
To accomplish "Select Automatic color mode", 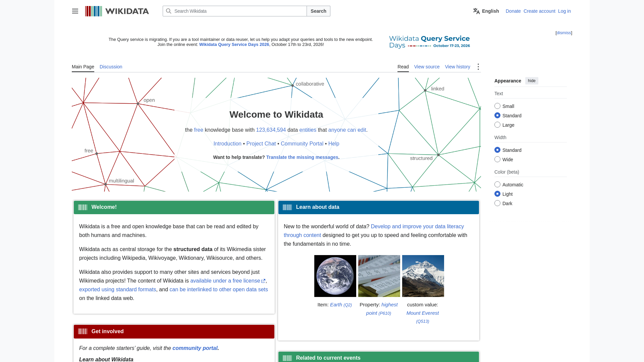I will click(x=497, y=184).
